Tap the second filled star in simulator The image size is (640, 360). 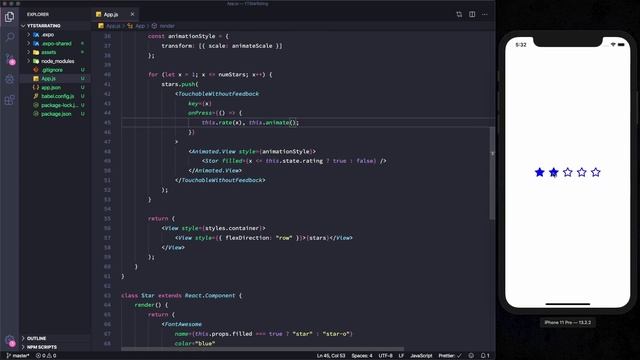pyautogui.click(x=553, y=172)
